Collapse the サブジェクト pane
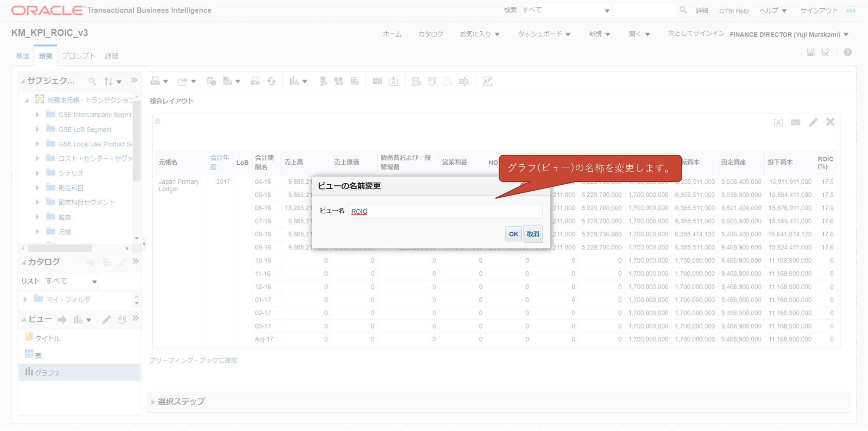 click(23, 81)
